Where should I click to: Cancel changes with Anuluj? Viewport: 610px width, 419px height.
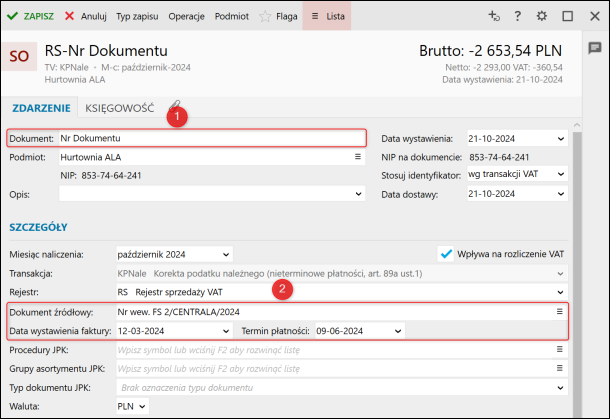click(x=86, y=16)
